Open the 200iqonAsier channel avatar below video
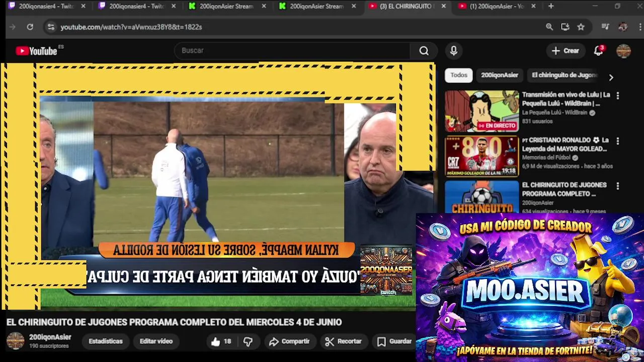 click(15, 341)
